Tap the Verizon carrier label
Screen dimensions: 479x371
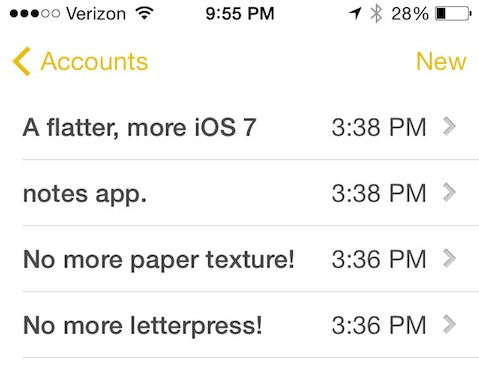96,14
